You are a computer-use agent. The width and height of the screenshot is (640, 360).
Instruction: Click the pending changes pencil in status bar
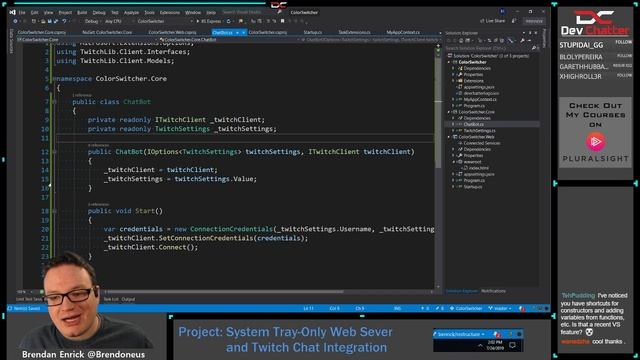439,308
